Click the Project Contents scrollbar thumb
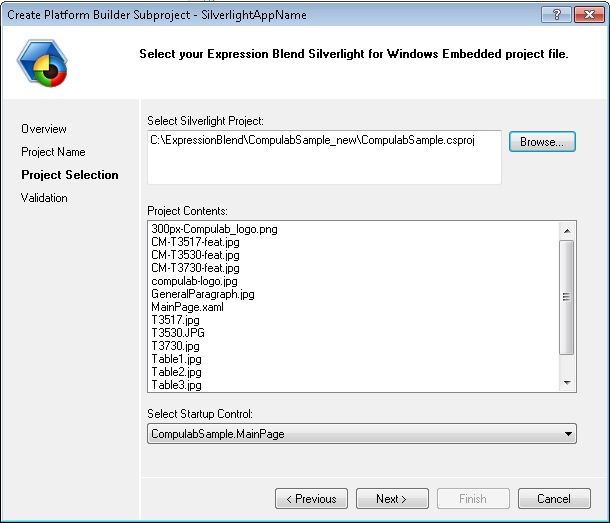Image resolution: width=610 pixels, height=523 pixels. click(x=566, y=297)
